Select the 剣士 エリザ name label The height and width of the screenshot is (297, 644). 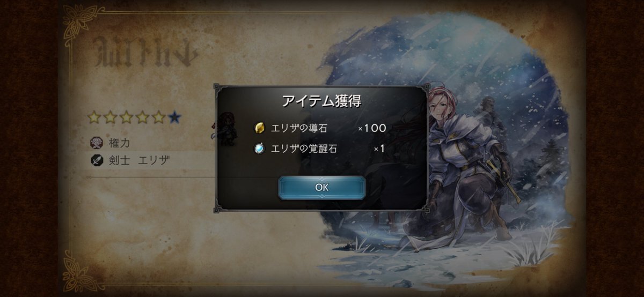pyautogui.click(x=140, y=160)
